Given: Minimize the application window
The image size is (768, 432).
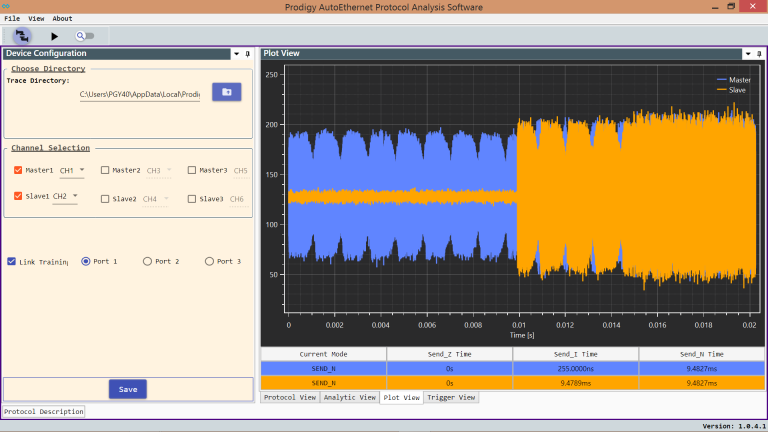Looking at the screenshot, I should coord(715,7).
